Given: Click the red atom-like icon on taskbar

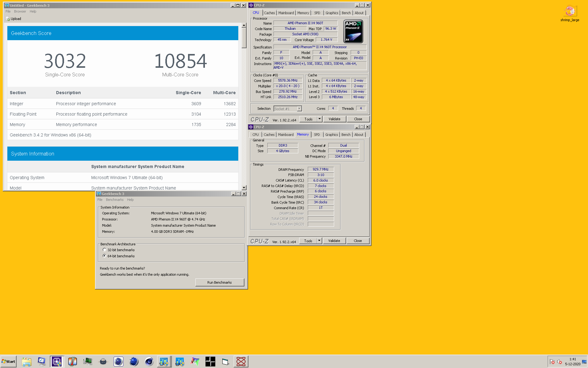Looking at the screenshot, I should [241, 362].
